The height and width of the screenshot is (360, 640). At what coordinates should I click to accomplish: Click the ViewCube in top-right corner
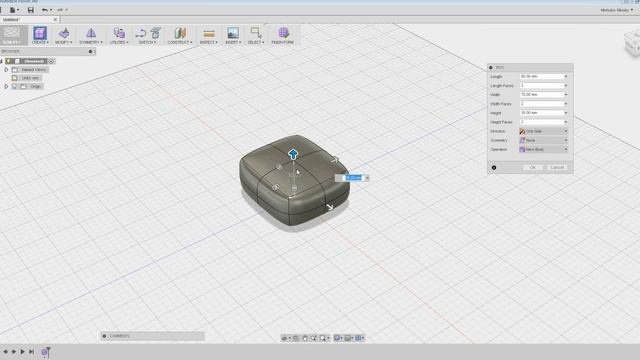[632, 43]
